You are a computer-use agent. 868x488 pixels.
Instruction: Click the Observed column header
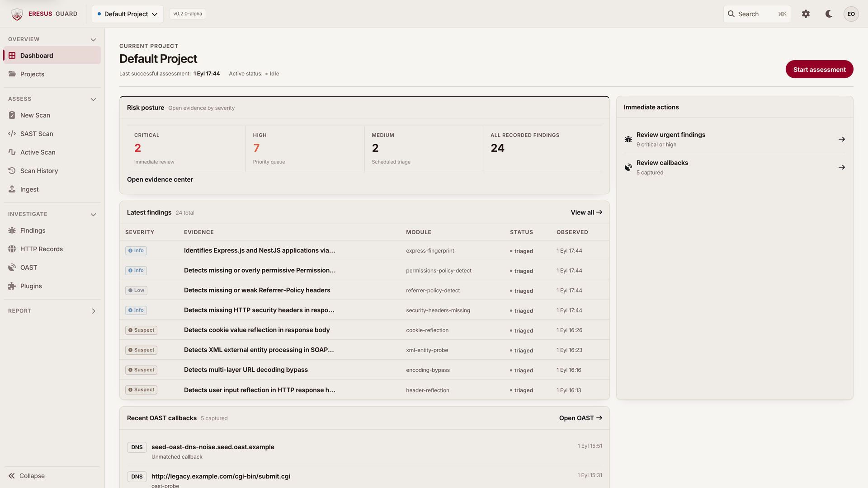click(572, 232)
